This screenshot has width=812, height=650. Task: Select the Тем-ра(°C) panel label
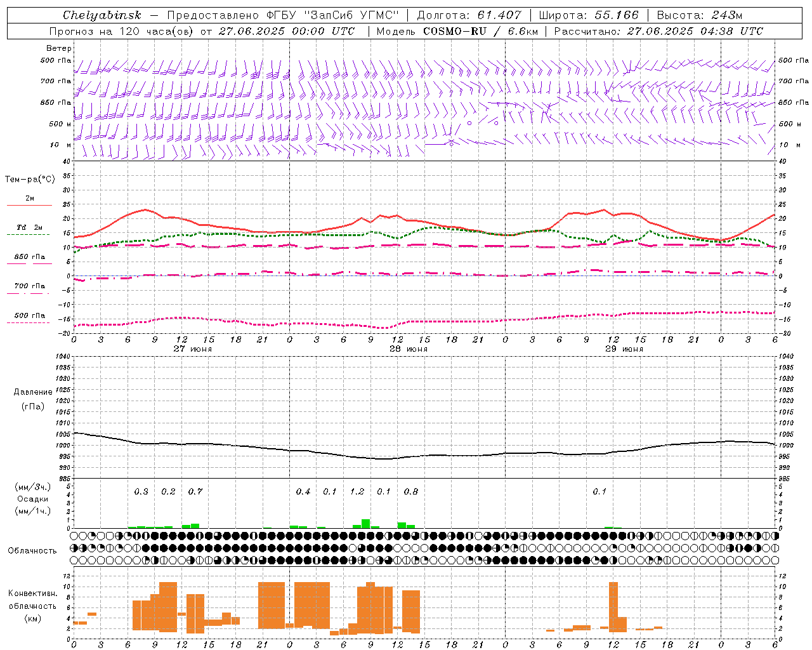point(30,180)
